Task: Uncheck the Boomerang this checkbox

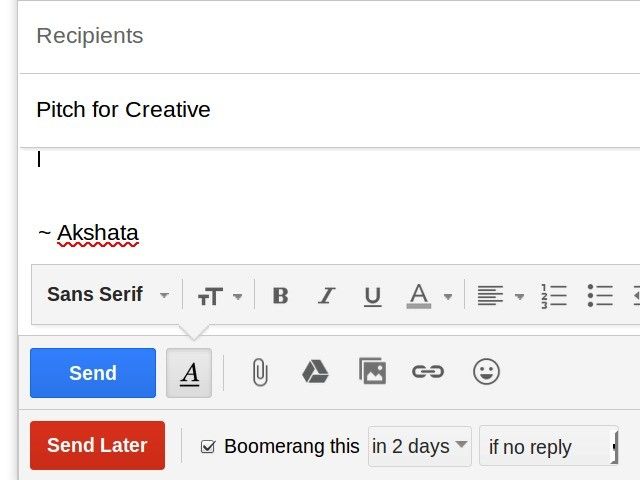Action: click(208, 447)
